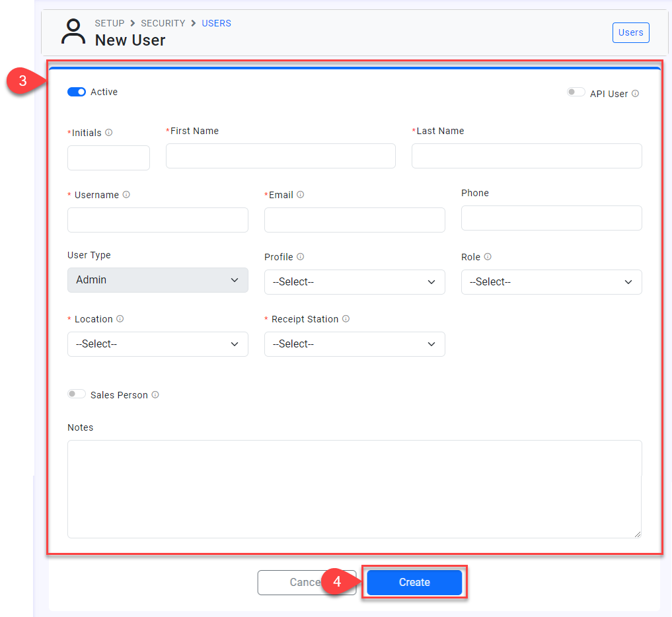
Task: Click the Profile info icon
Action: pyautogui.click(x=301, y=257)
